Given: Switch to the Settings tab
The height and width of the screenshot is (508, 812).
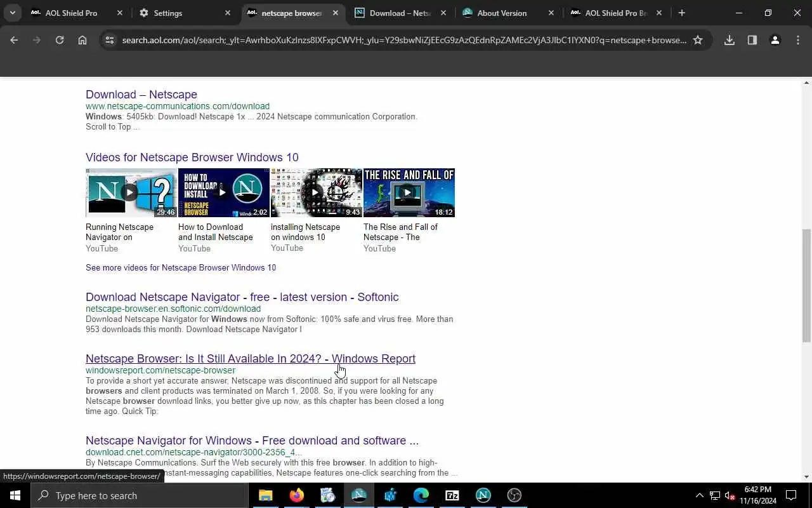Looking at the screenshot, I should coord(184,13).
